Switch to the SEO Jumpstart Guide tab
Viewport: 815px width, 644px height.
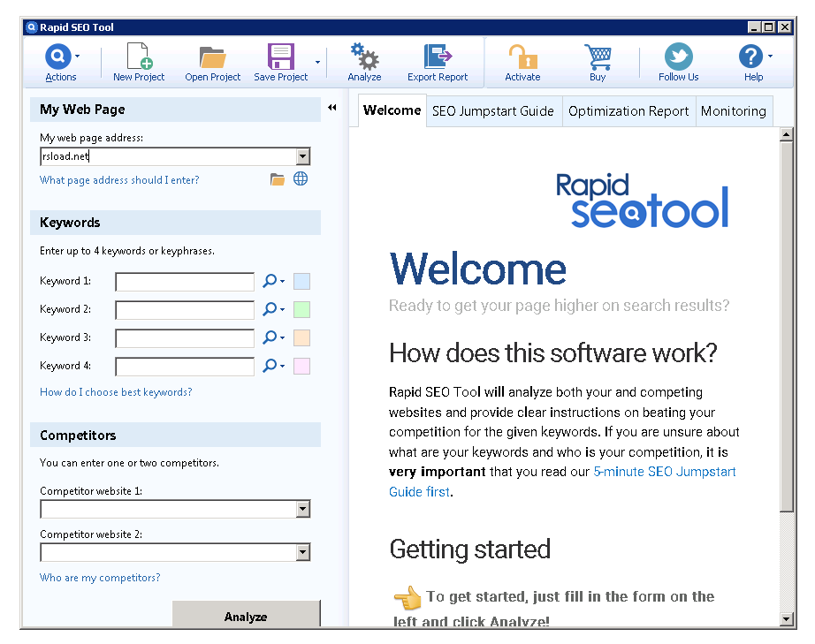pyautogui.click(x=493, y=110)
